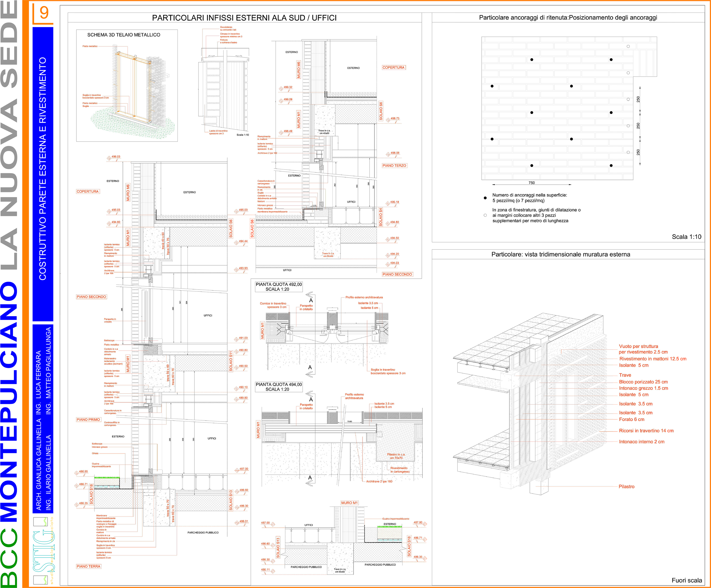Click the 'Profilo esterno architravatura' label
This screenshot has width=711, height=588.
pos(364,297)
